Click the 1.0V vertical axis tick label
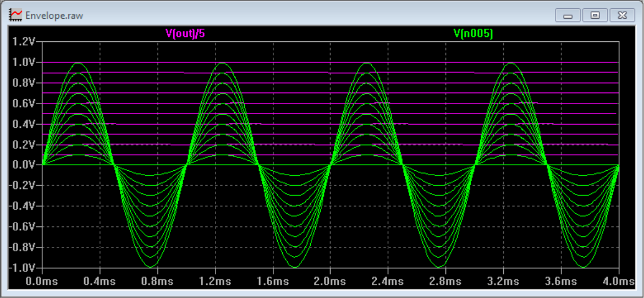The width and height of the screenshot is (644, 298). tap(24, 62)
